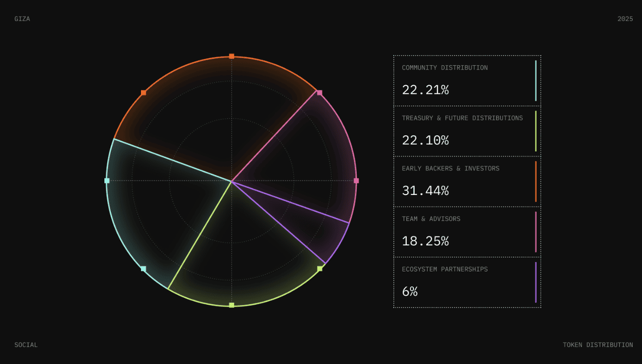Click the '6%' value
Screen dimensions: 642x364
(410, 292)
